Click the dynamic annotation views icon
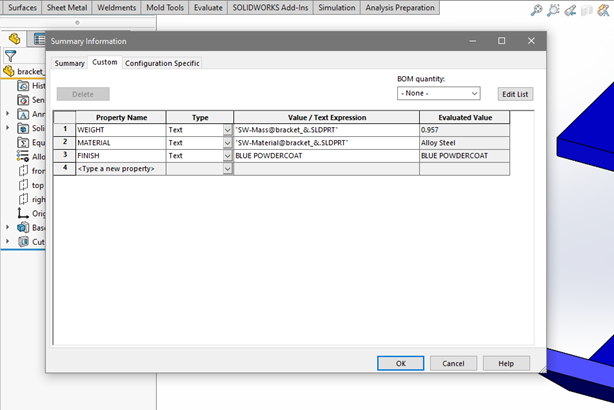This screenshot has width=614, height=410. coord(603,10)
